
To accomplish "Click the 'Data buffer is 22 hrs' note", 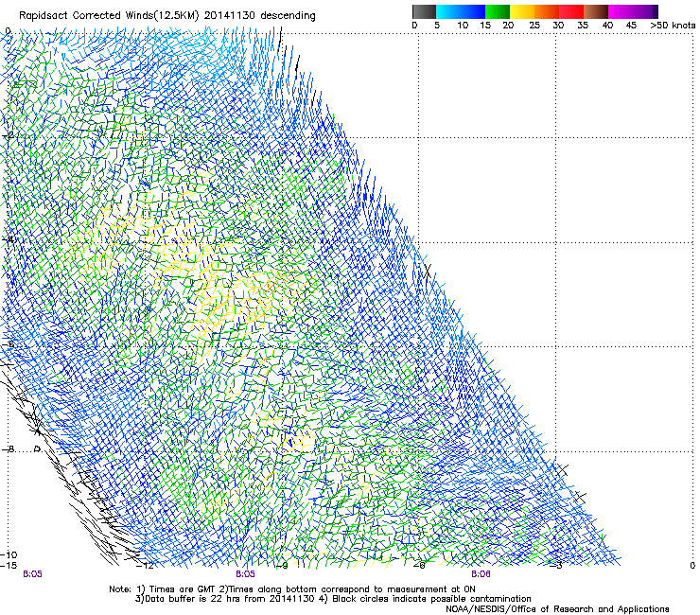I will [192, 599].
